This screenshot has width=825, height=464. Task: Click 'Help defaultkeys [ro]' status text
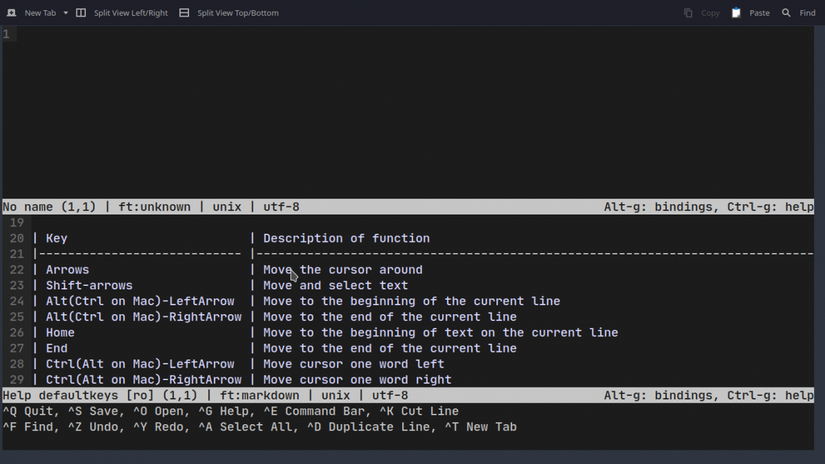coord(78,395)
